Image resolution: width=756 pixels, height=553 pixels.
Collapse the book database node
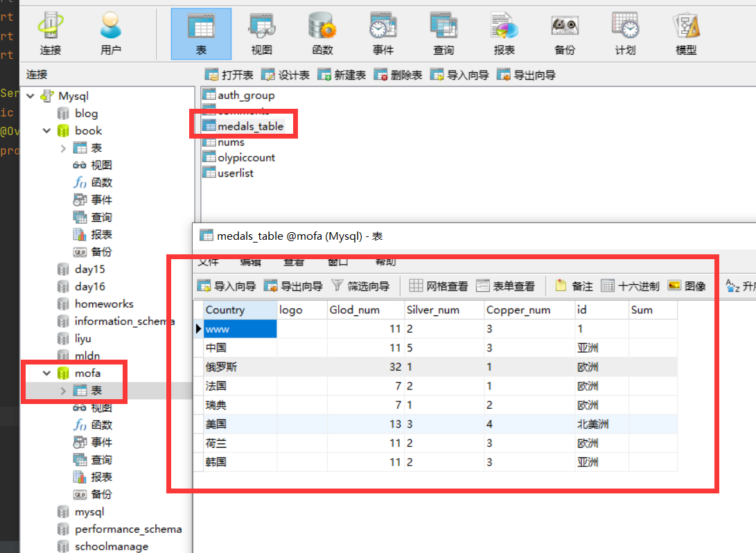point(46,131)
